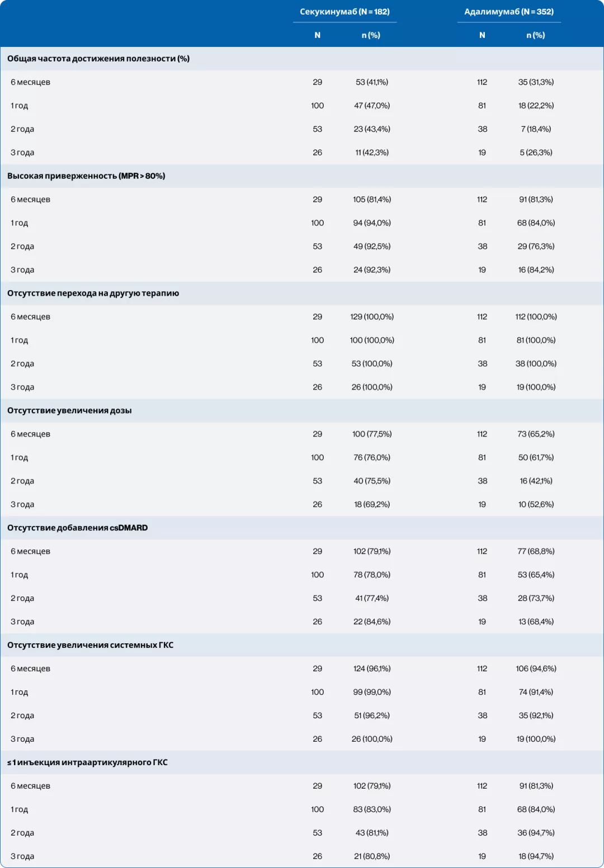Viewport: 604px width, 868px height.
Task: Click the 53 (41,1%) cell
Action: pyautogui.click(x=372, y=82)
